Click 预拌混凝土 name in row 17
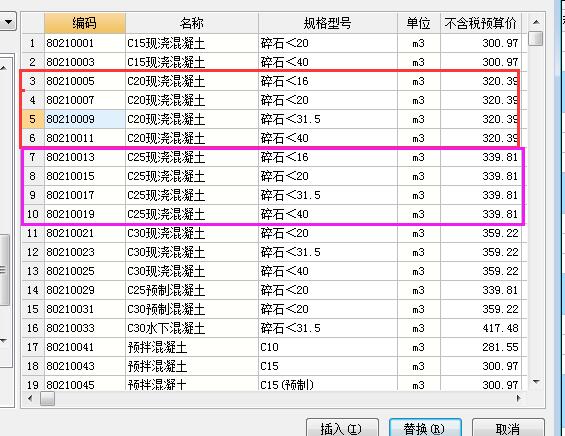 192,347
